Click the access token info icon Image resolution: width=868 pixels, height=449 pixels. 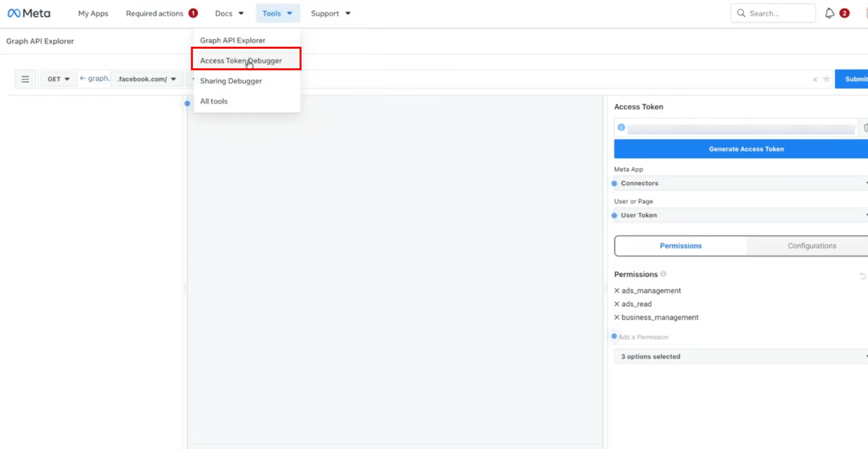coord(621,127)
